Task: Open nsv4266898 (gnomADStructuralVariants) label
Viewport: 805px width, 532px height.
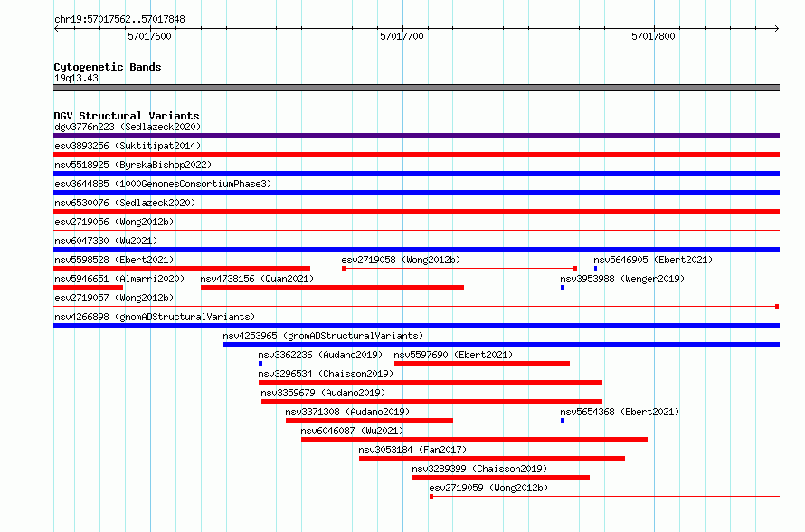Action: (155, 317)
